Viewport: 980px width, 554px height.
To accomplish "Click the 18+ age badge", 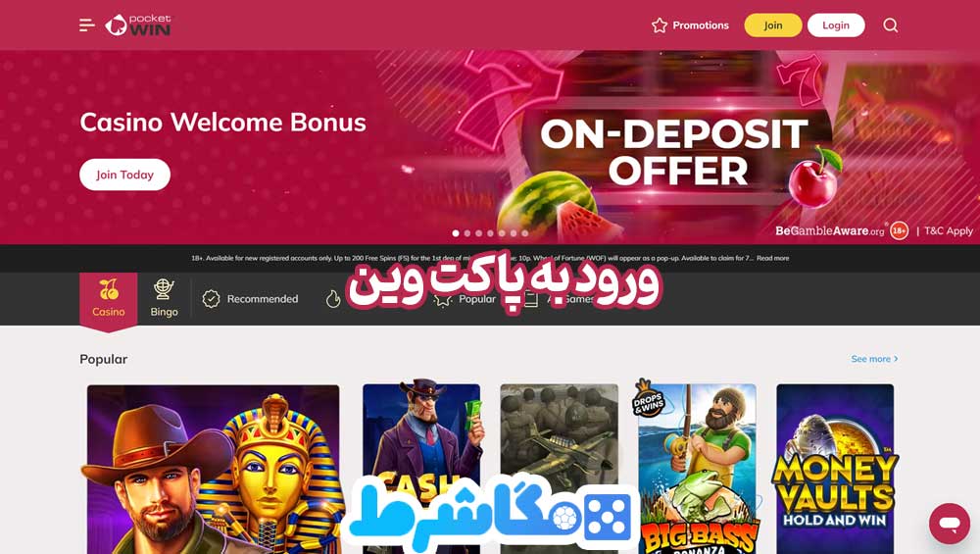I will [x=899, y=230].
